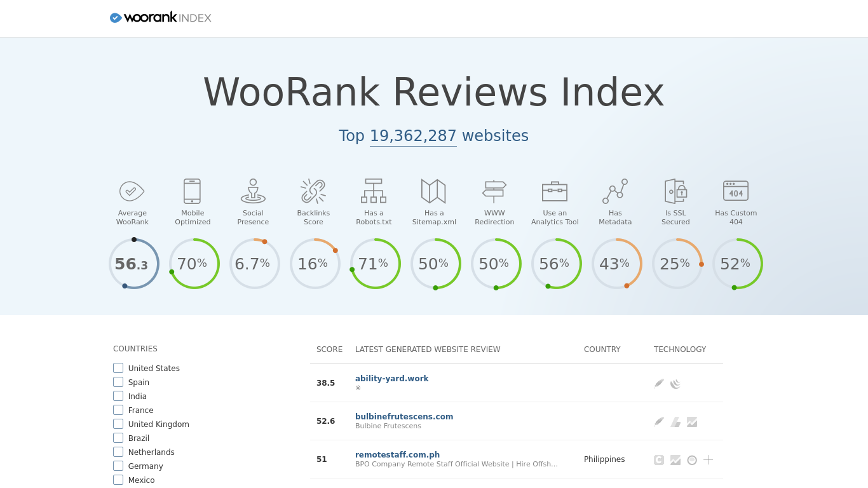The width and height of the screenshot is (868, 488).
Task: Click the 16% Backlinks Score gauge
Action: (315, 264)
